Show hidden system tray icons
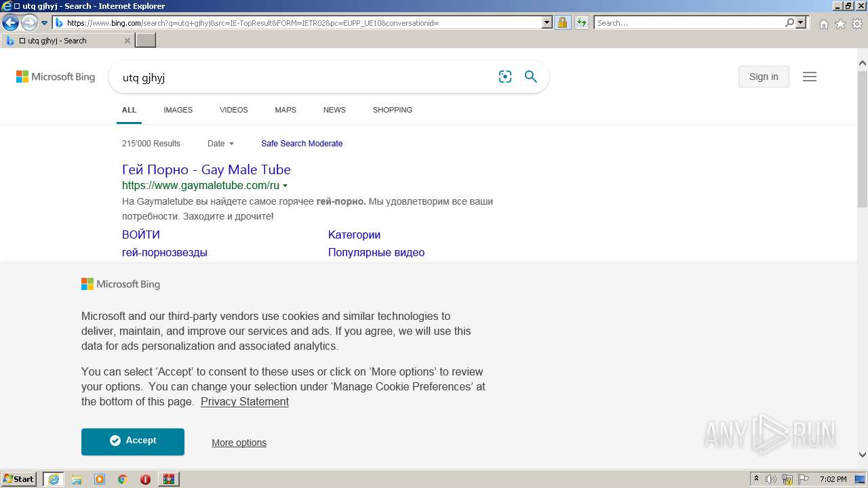Image resolution: width=868 pixels, height=488 pixels. coord(756,479)
